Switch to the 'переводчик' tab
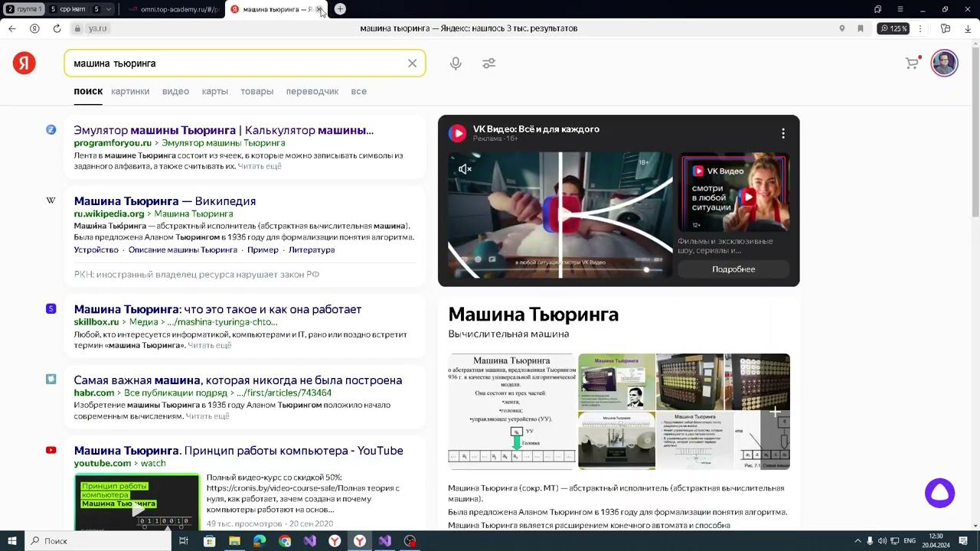This screenshot has width=980, height=551. click(x=312, y=91)
